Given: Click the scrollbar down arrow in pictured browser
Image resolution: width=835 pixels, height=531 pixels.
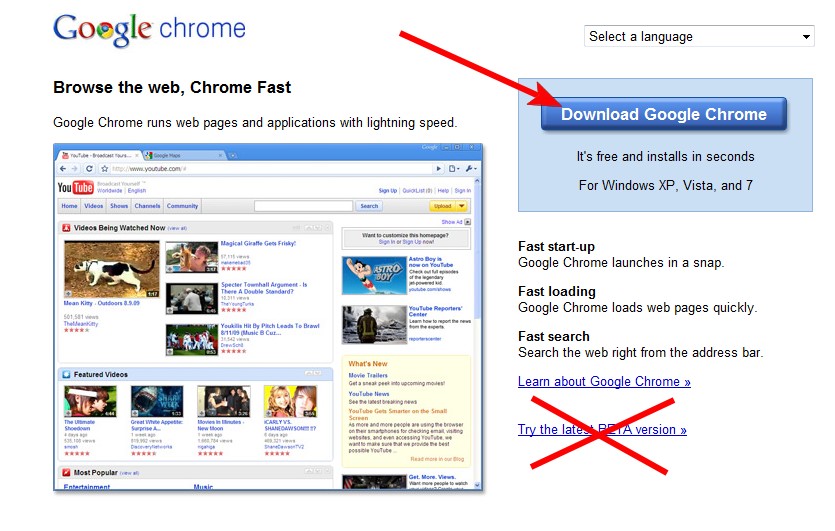Looking at the screenshot, I should (x=477, y=485).
